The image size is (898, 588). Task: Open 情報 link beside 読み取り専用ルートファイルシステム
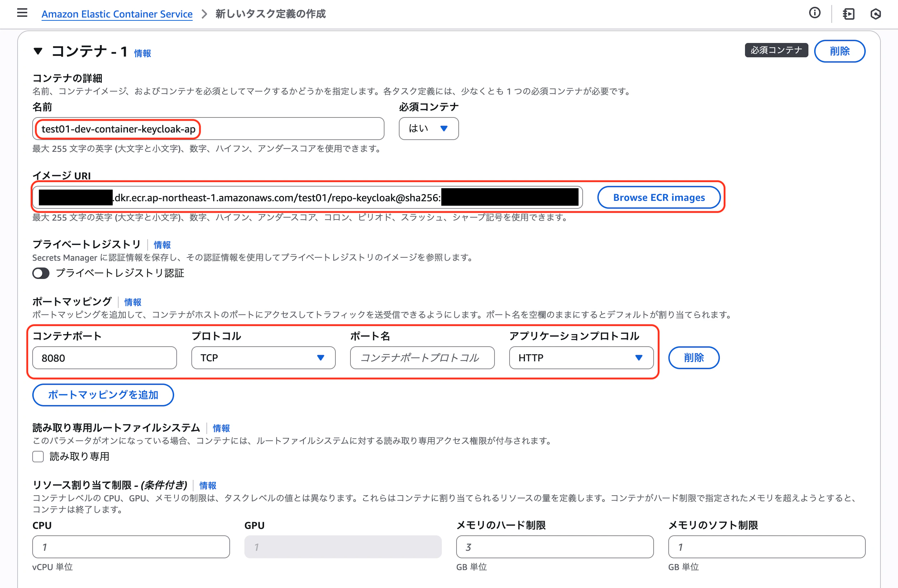point(221,428)
